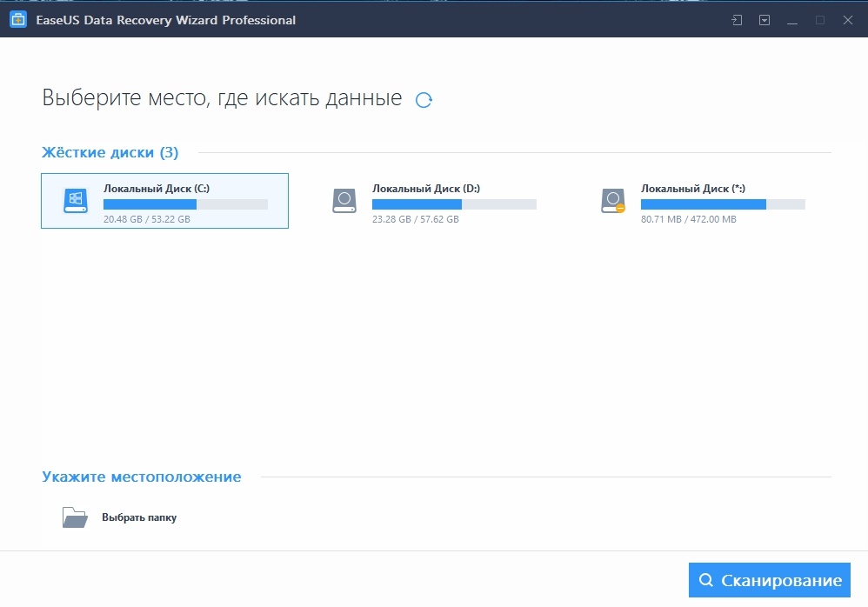The image size is (868, 607).
Task: Click the (*:) drive usage bar
Action: (723, 204)
